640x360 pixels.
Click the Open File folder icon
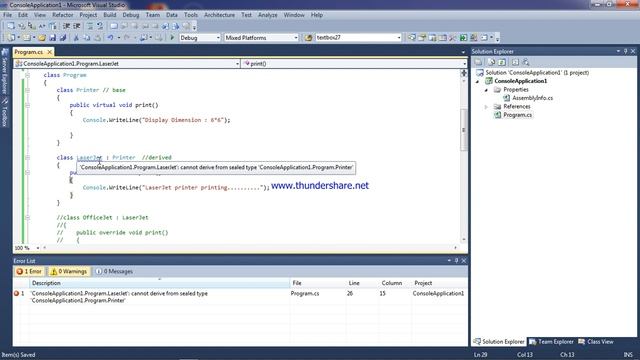click(42, 38)
